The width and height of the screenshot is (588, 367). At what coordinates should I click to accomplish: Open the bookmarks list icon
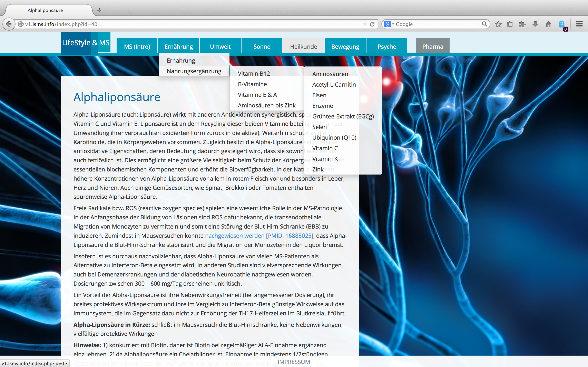[510, 24]
